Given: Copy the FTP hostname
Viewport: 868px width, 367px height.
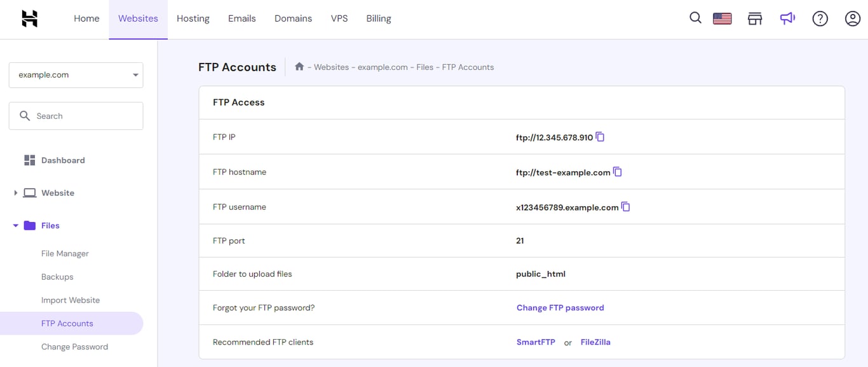Looking at the screenshot, I should click(617, 171).
